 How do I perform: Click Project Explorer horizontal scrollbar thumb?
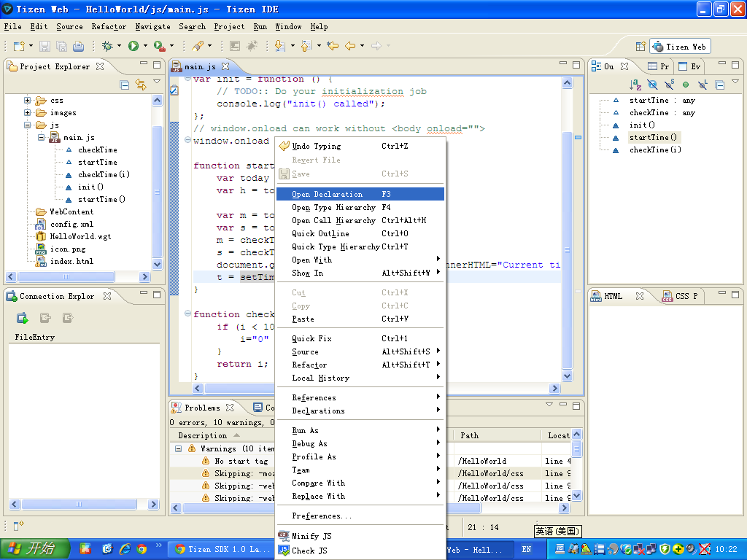click(x=66, y=276)
